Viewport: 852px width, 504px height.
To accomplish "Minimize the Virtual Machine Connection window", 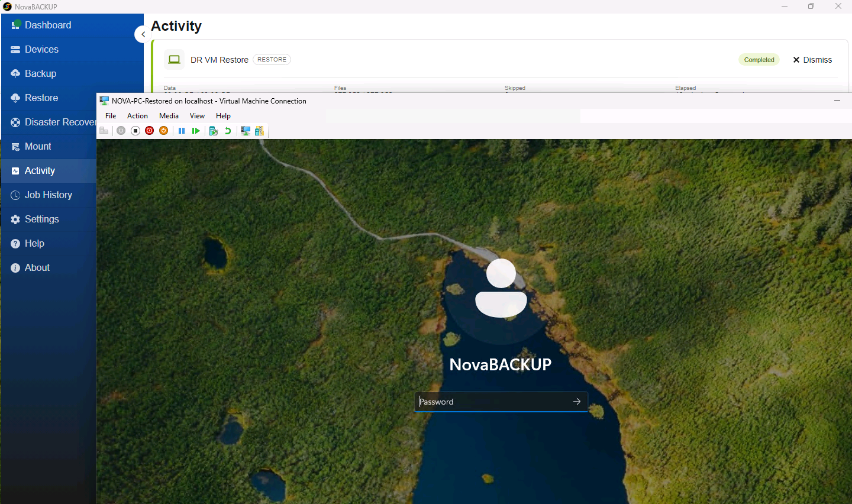I will point(837,101).
